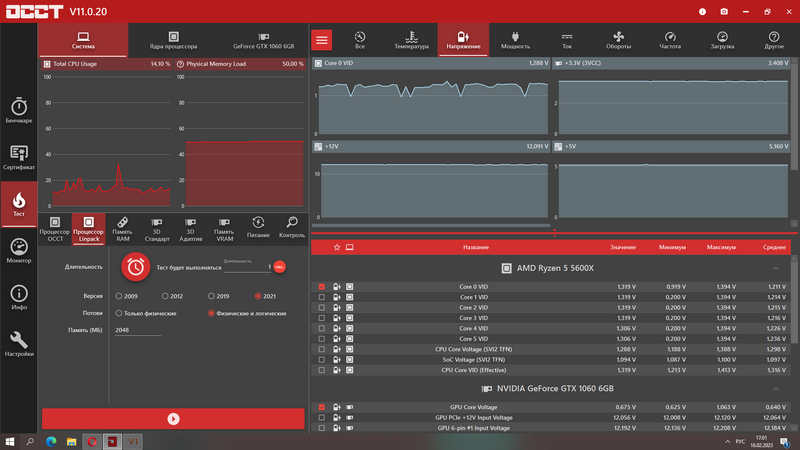
Task: Take a screenshot with the camera icon
Action: click(724, 11)
